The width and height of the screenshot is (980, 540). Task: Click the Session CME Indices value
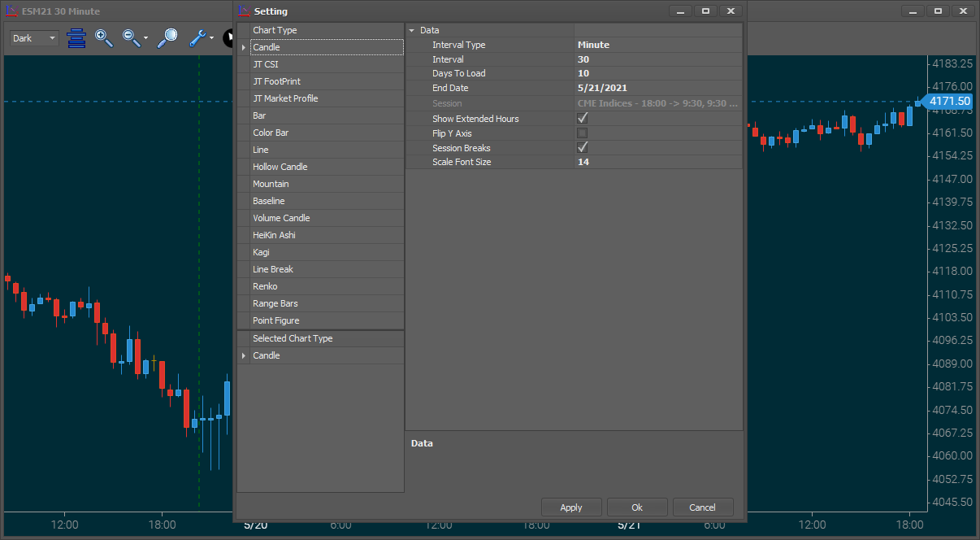[658, 103]
